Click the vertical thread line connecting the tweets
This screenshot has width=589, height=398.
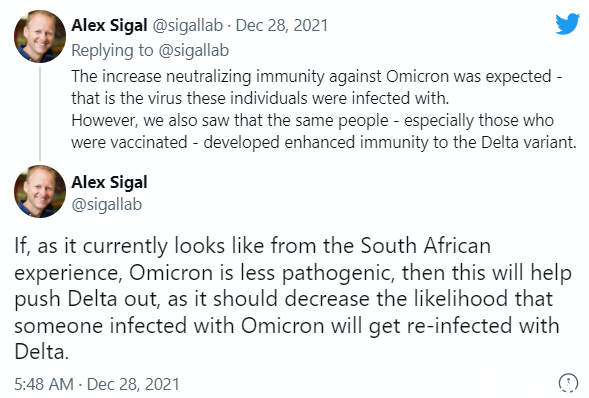click(40, 114)
